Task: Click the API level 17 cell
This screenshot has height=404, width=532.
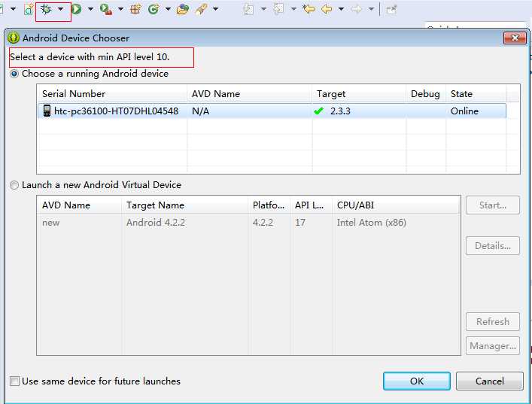Action: tap(300, 223)
